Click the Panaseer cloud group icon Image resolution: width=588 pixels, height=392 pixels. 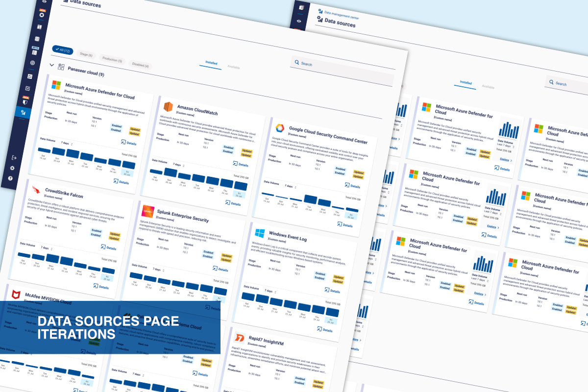coord(61,67)
